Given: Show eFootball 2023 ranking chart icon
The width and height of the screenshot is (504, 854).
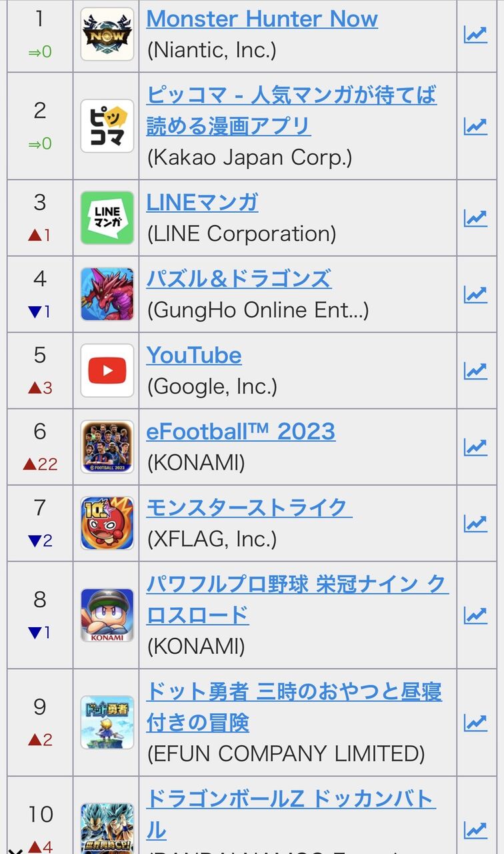Looking at the screenshot, I should pos(475,446).
